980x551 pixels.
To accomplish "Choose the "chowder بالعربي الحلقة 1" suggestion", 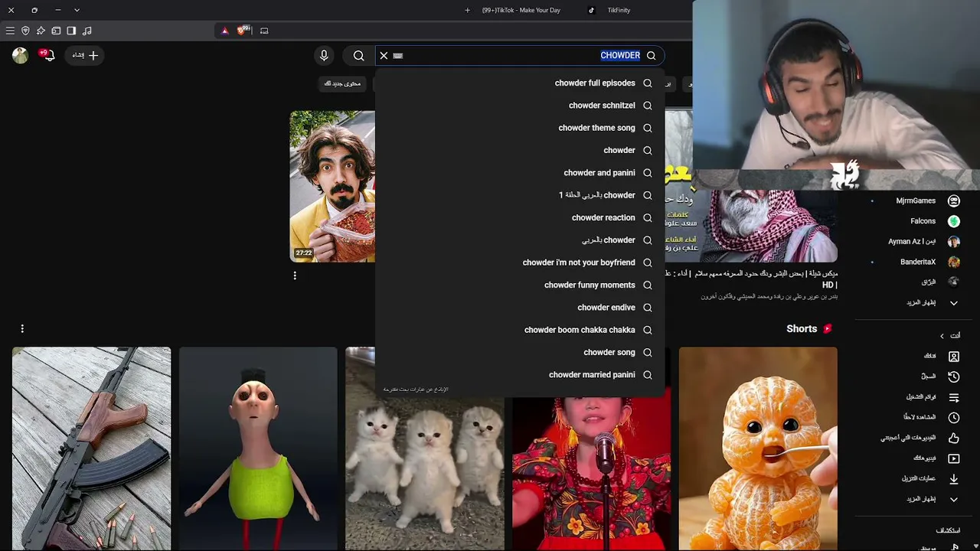I will 521,195.
